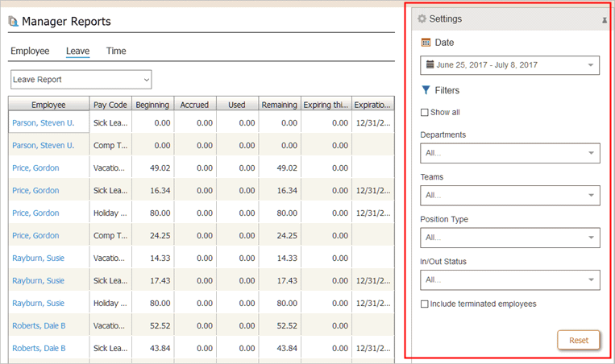Expand the Teams dropdown
The width and height of the screenshot is (615, 364).
click(509, 195)
